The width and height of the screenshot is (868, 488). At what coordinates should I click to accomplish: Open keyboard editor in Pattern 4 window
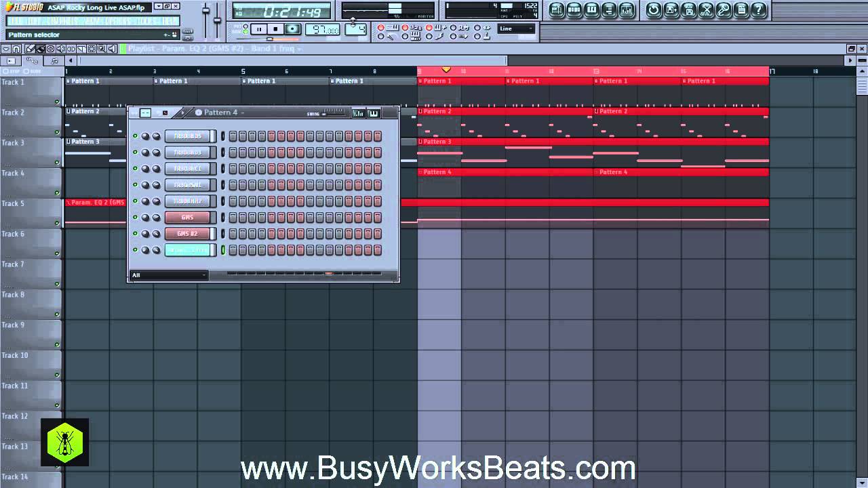[x=374, y=113]
